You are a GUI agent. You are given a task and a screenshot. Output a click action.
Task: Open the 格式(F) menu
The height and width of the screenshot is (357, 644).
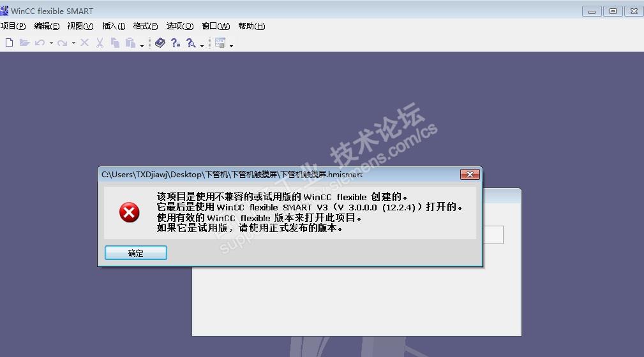click(x=146, y=26)
